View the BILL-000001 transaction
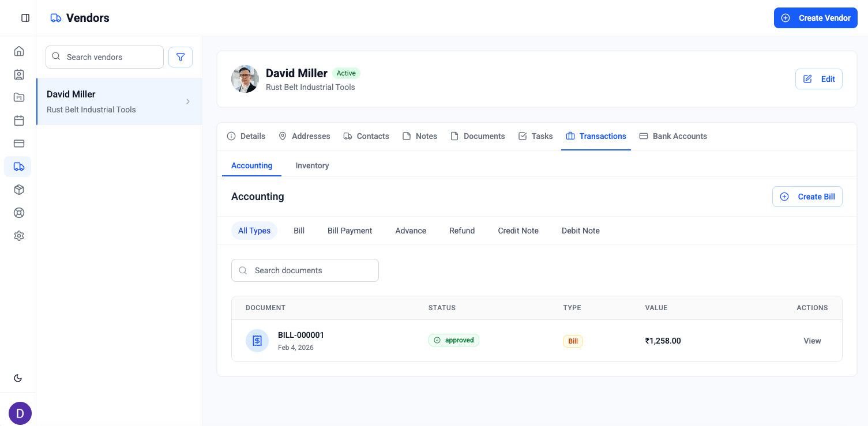Viewport: 868px width, 426px height. 812,341
